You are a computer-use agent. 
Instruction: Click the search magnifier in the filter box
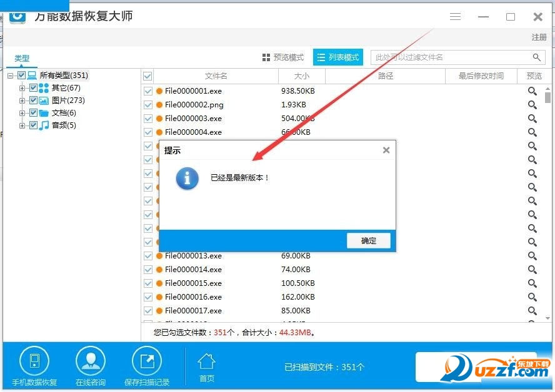click(x=536, y=57)
